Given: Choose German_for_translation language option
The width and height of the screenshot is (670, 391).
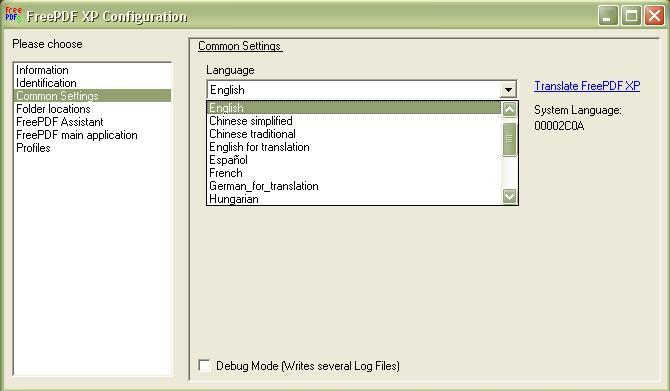Looking at the screenshot, I should pyautogui.click(x=354, y=186).
